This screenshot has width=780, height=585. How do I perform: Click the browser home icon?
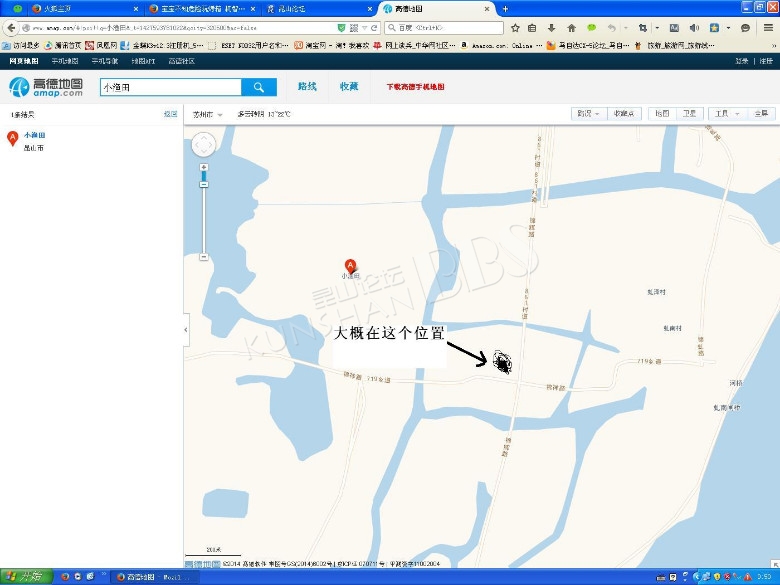point(571,28)
